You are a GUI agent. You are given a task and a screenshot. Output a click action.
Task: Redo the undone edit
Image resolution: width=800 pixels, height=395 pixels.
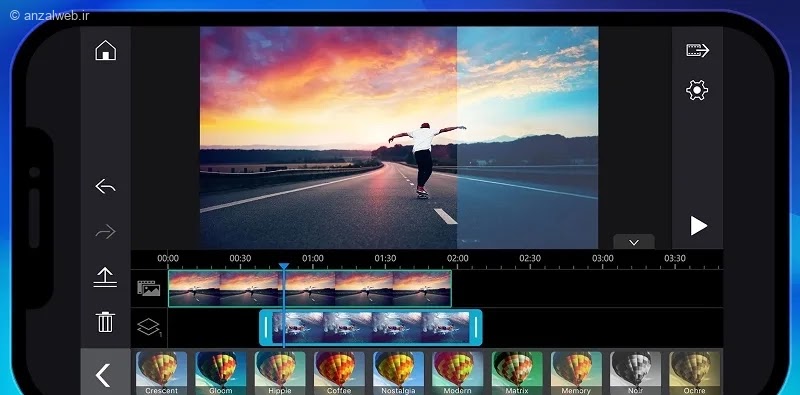(106, 232)
